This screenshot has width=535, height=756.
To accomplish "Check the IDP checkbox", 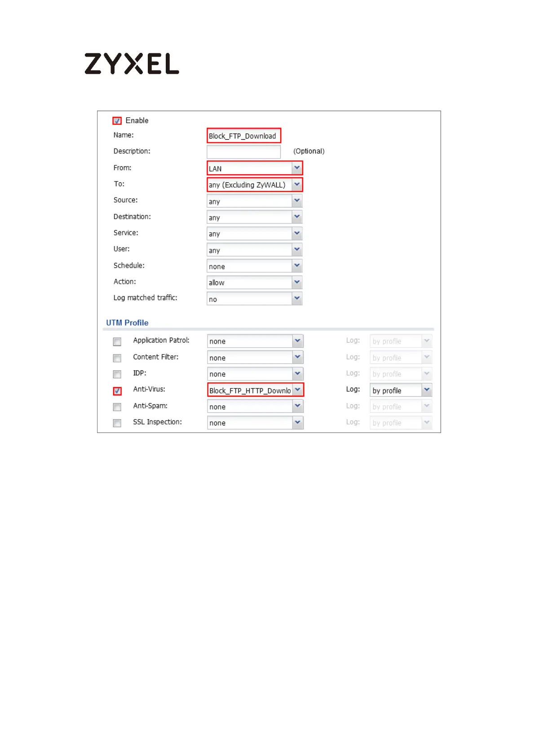I will pyautogui.click(x=117, y=374).
